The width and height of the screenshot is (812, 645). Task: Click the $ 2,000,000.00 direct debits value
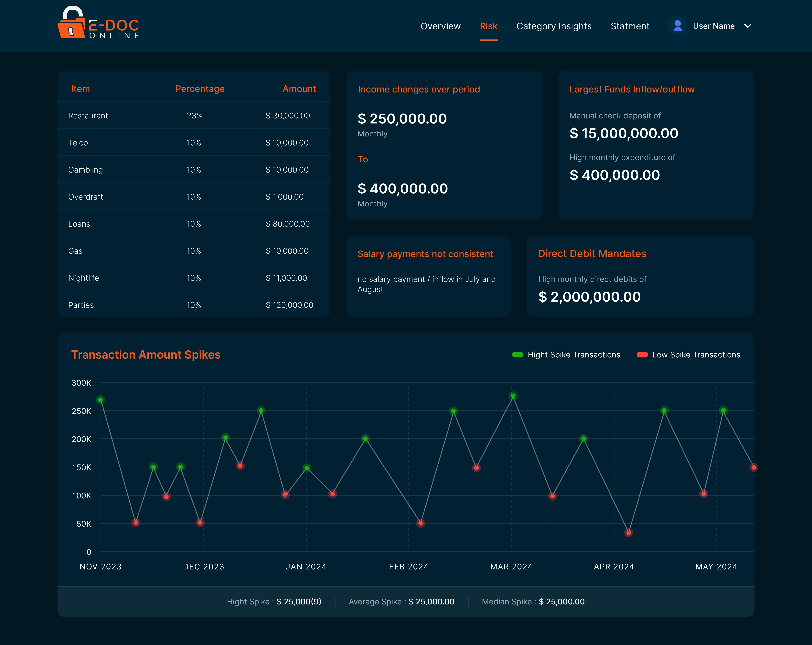pyautogui.click(x=589, y=297)
